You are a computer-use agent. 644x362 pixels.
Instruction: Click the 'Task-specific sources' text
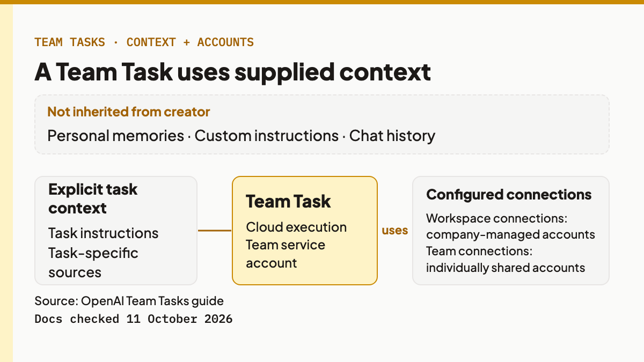coord(93,262)
